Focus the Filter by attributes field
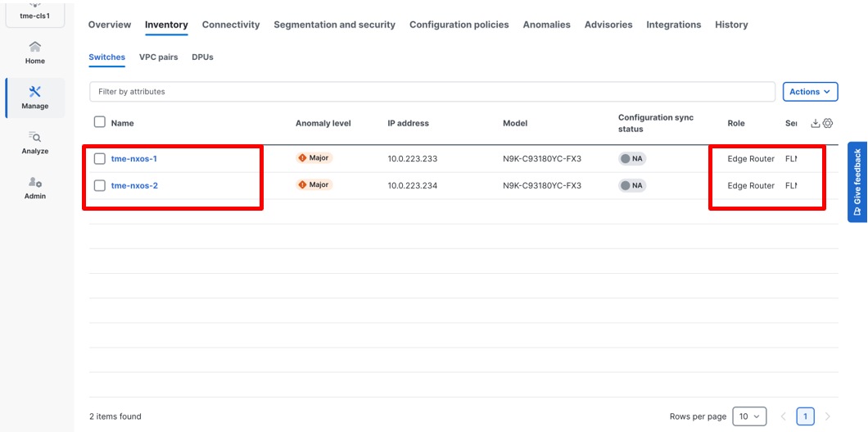868x432 pixels. tap(432, 92)
